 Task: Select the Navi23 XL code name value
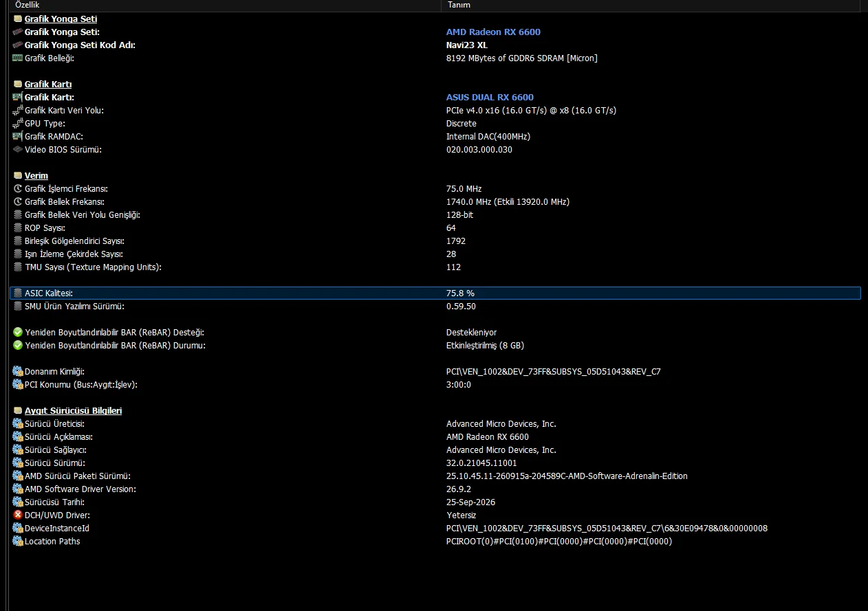[467, 45]
